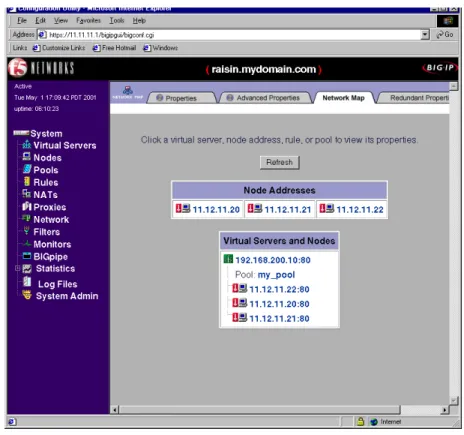
Task: Click the horizontal scrollbar right arrow
Action: [444, 410]
